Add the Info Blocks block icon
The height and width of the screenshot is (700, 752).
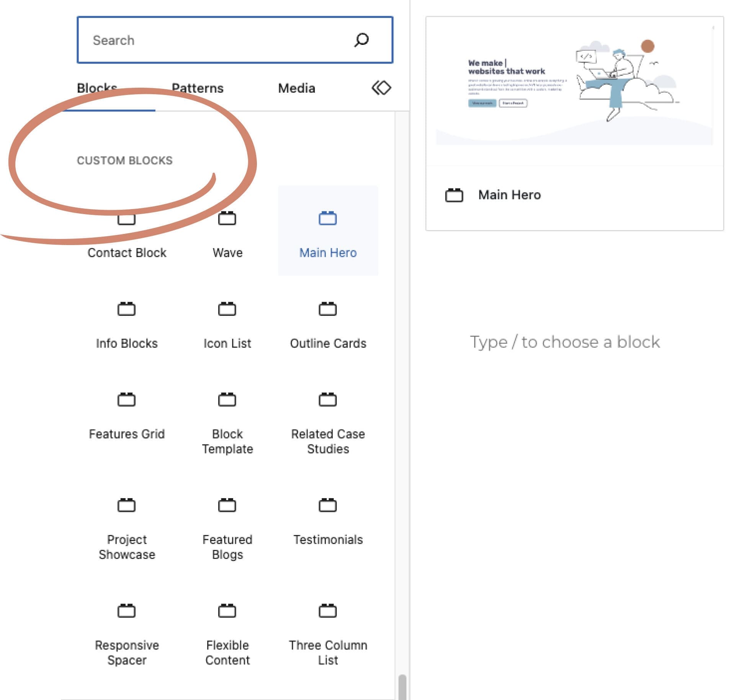click(x=126, y=309)
